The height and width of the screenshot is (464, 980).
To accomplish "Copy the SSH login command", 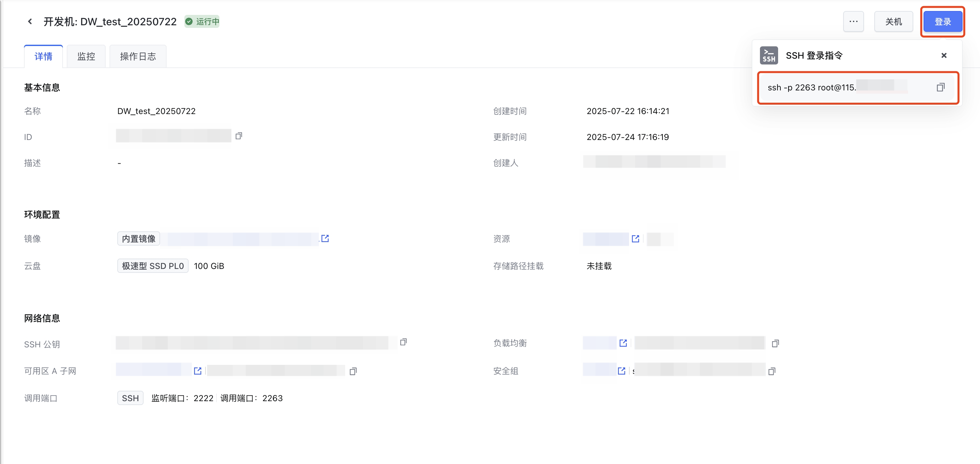I will click(x=940, y=87).
